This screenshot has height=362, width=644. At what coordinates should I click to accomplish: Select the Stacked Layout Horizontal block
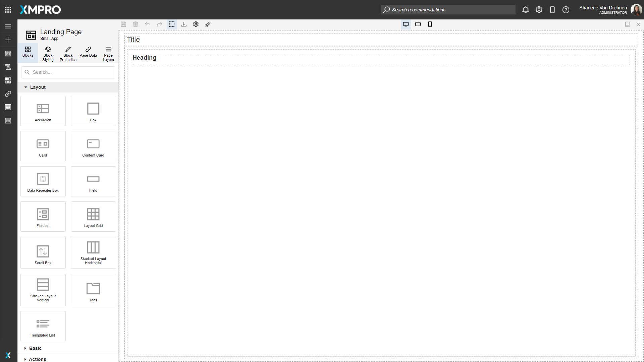pos(93,252)
